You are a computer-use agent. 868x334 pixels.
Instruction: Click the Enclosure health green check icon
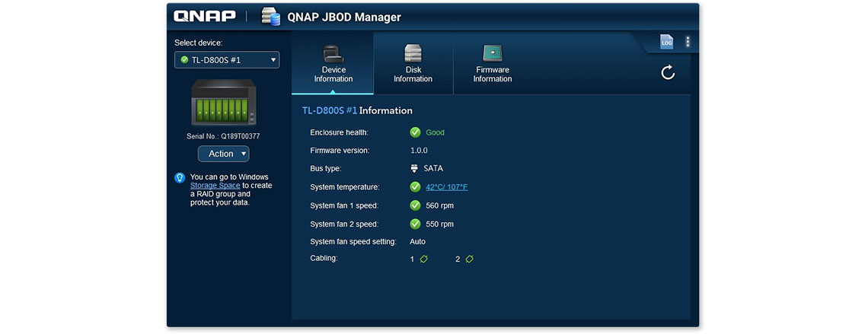pos(415,132)
